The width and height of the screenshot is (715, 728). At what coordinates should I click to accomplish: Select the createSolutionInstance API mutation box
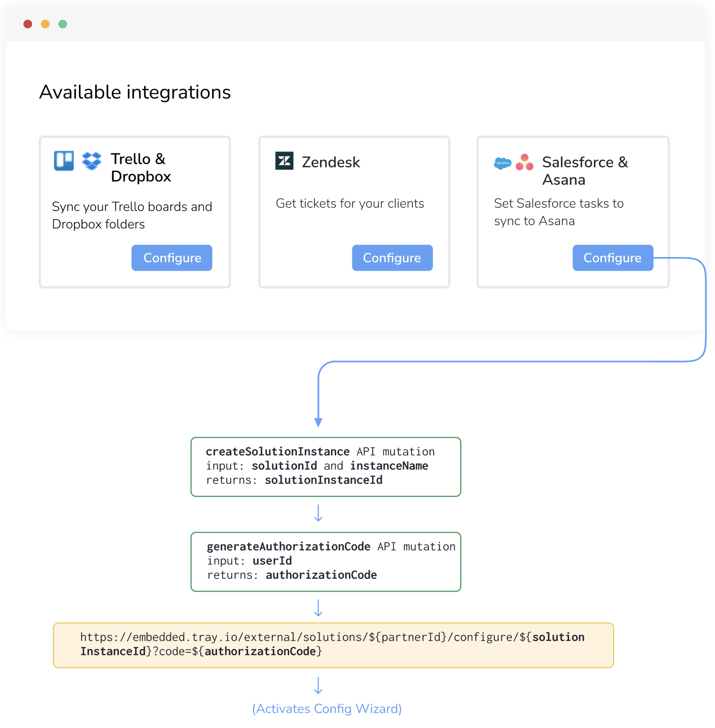pyautogui.click(x=326, y=467)
